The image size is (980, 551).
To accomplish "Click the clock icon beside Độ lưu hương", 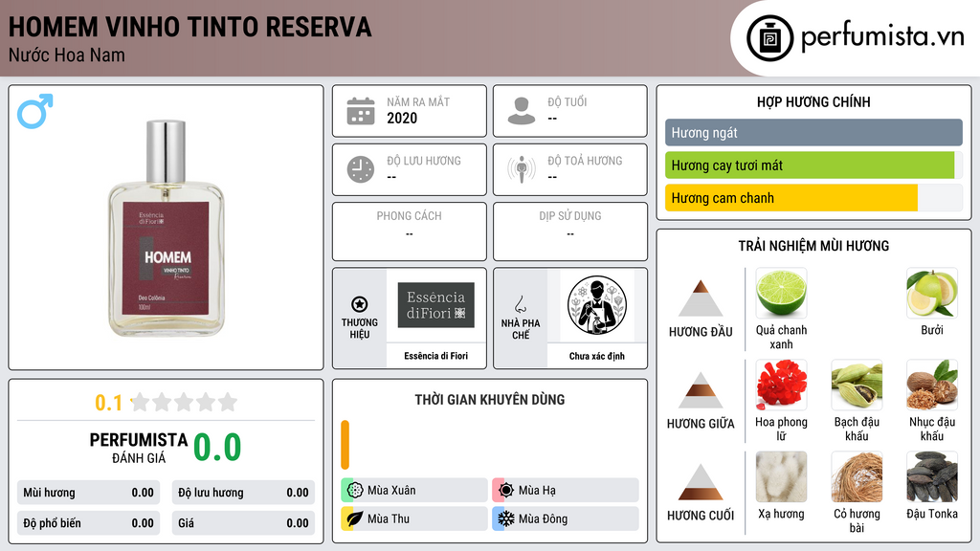I will tap(361, 169).
